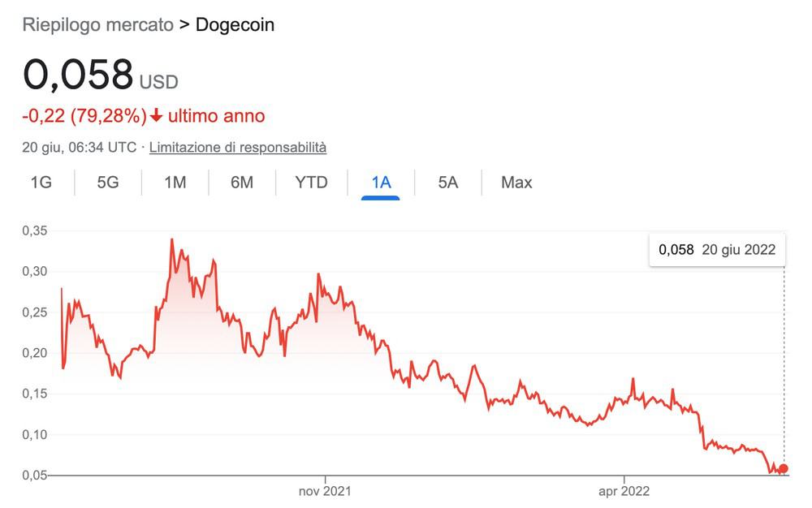Switch to the 5A time range
Image resolution: width=812 pixels, height=508 pixels.
pos(448,182)
